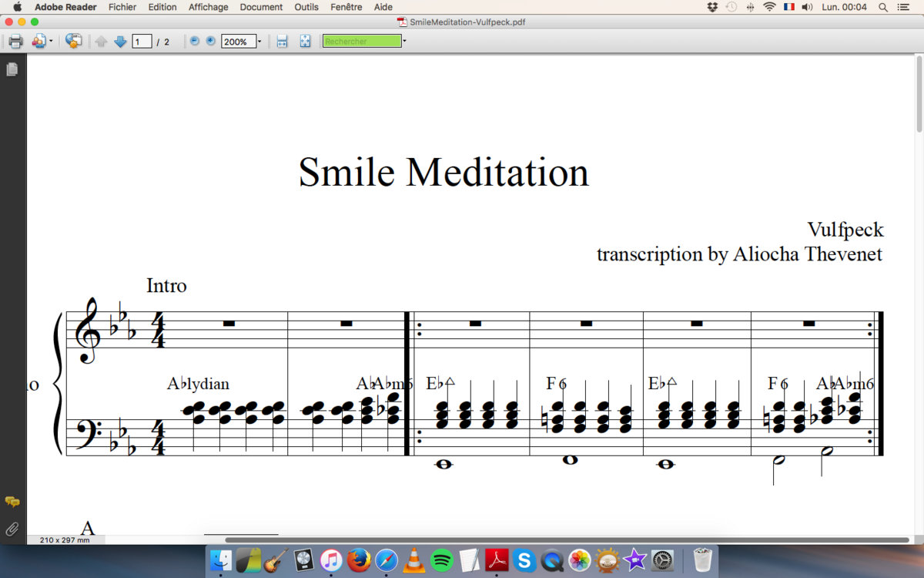Click the zoom in plus button
Screen dimensions: 924x578
pos(209,41)
